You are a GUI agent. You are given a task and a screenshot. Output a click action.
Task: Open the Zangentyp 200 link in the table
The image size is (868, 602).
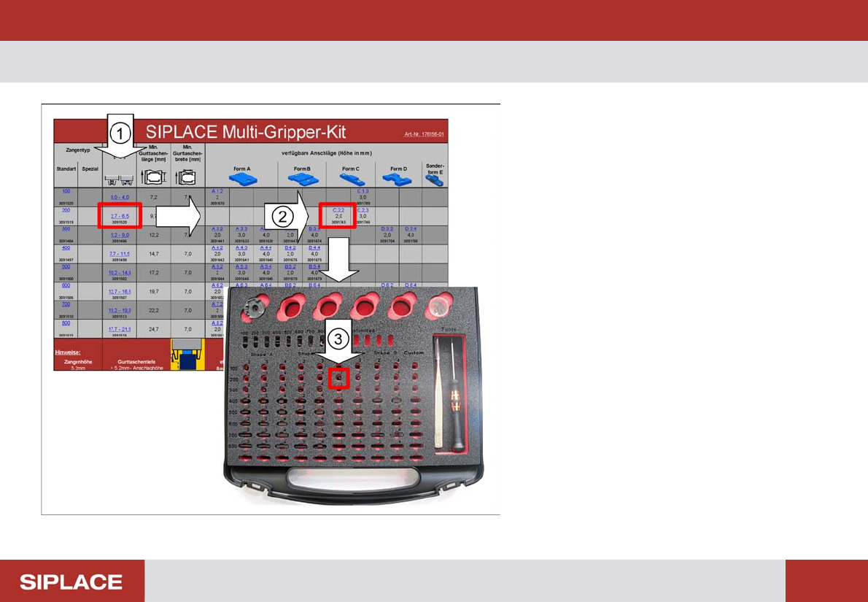point(66,210)
